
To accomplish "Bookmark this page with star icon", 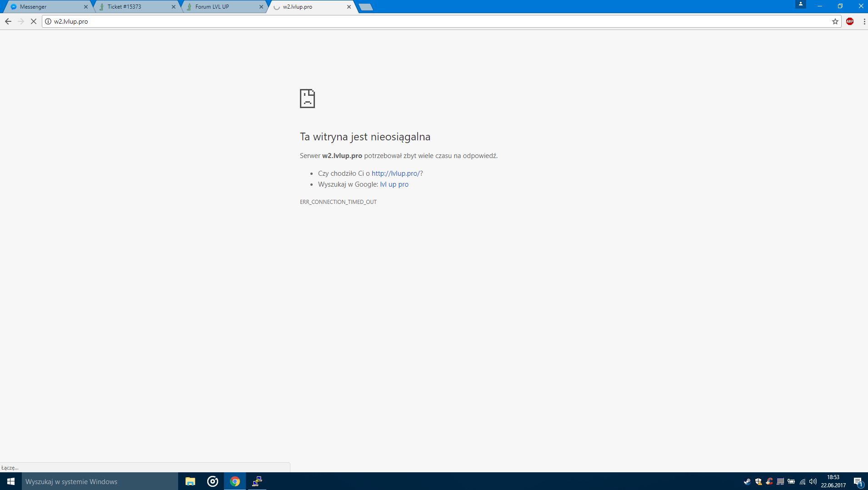I will point(835,21).
